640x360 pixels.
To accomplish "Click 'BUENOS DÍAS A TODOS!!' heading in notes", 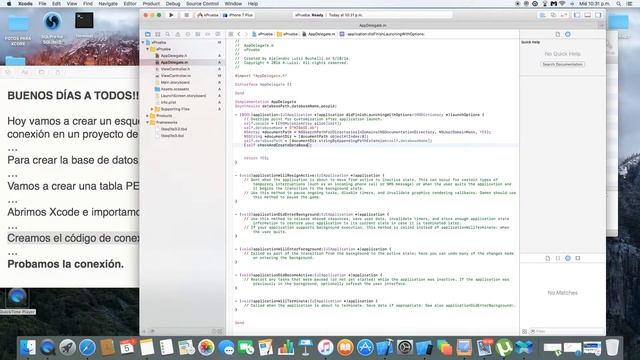I will click(x=73, y=96).
